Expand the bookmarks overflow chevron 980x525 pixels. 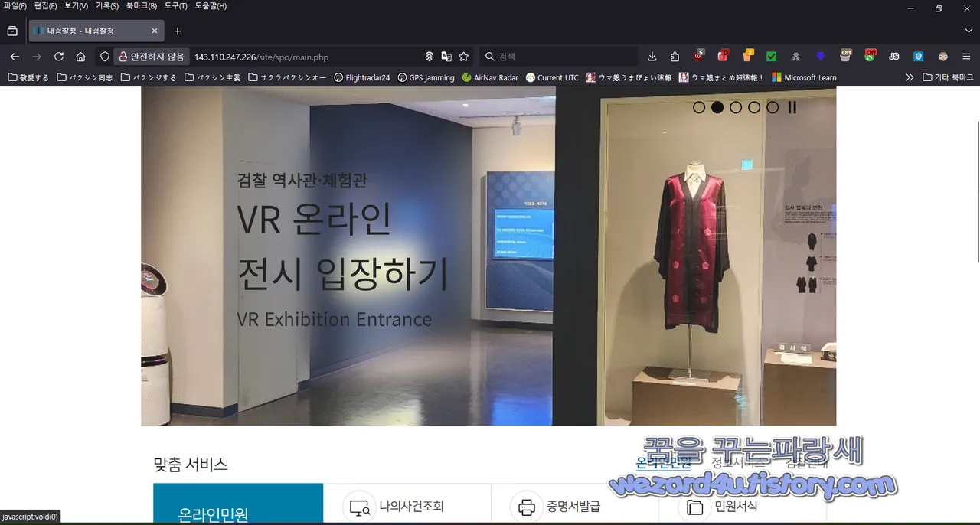coord(909,77)
